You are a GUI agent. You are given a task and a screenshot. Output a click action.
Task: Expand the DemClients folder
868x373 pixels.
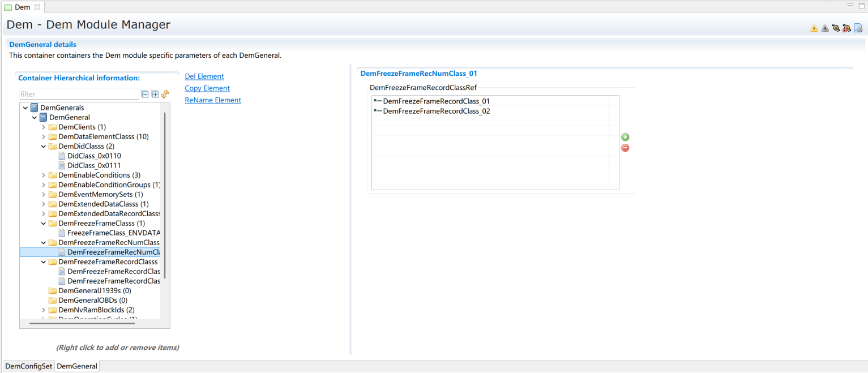pyautogui.click(x=44, y=127)
